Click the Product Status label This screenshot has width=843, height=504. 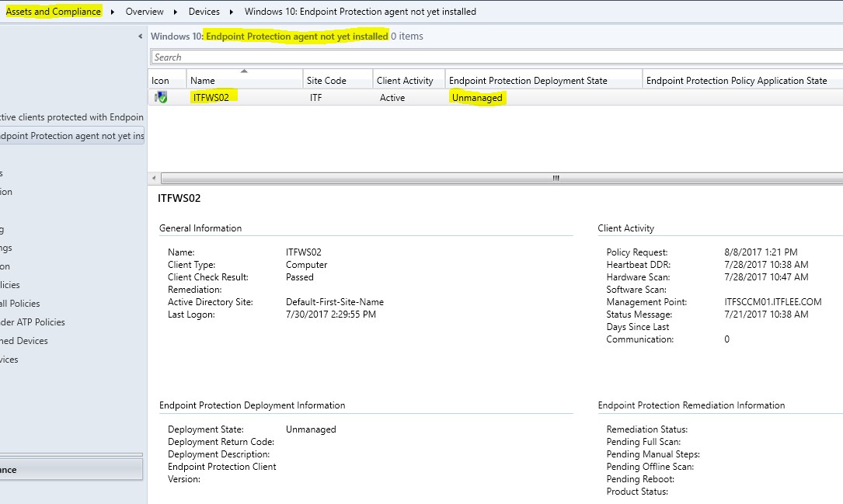coord(637,491)
